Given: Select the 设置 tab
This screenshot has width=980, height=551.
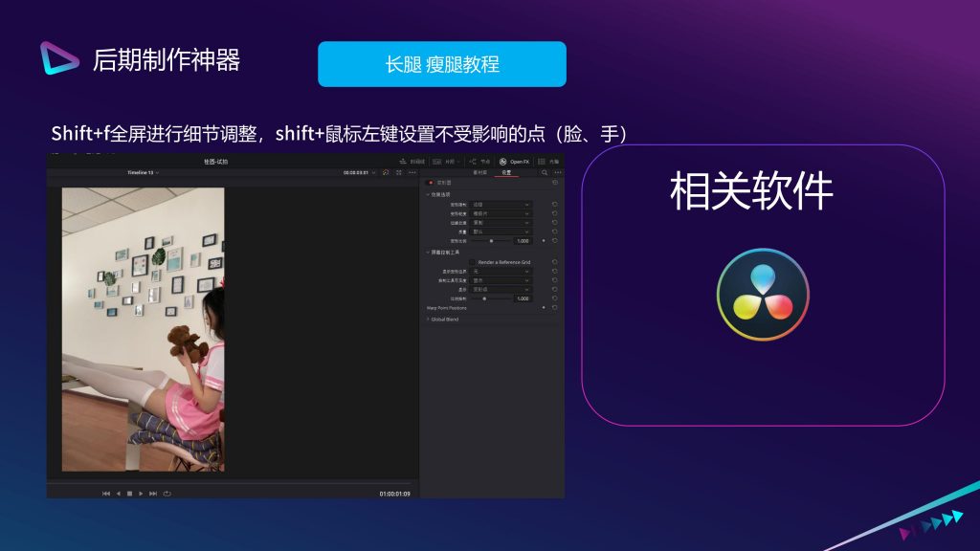Looking at the screenshot, I should click(506, 172).
